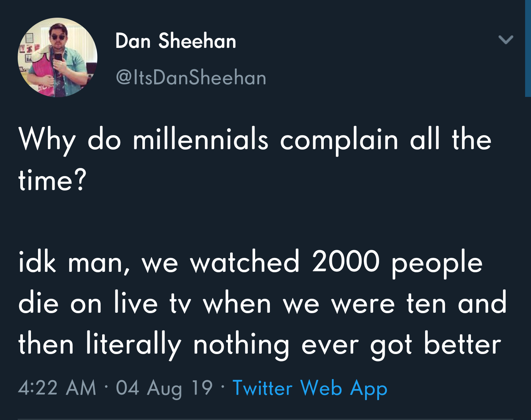The height and width of the screenshot is (420, 531).
Task: Click the word "Why" starting the tweet
Action: click(47, 141)
